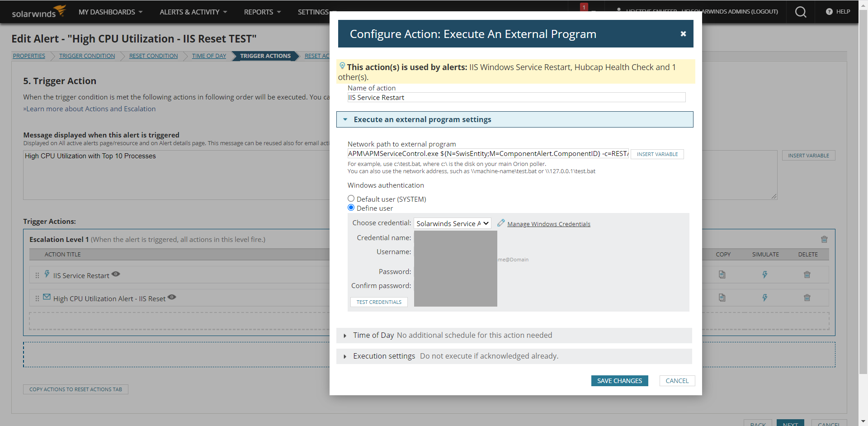
Task: Click drag handle of High CPU Utilization Alert row
Action: [x=37, y=298]
